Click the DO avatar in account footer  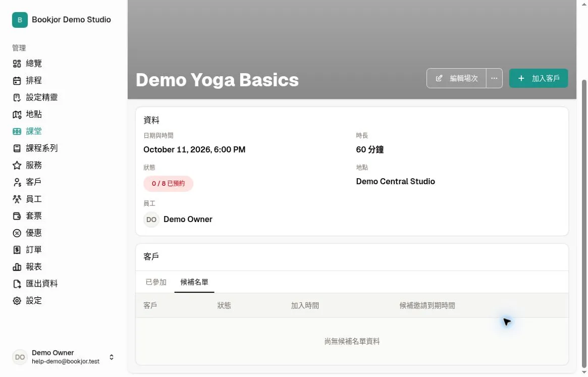(20, 357)
